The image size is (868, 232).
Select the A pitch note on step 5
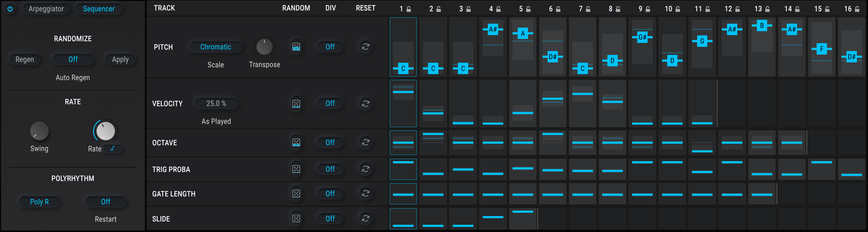coord(523,33)
